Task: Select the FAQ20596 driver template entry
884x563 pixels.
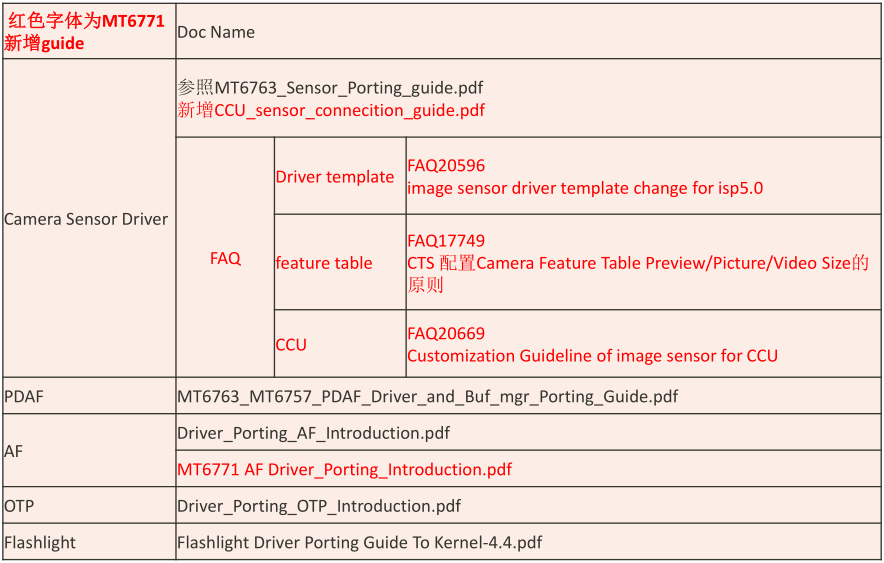Action: click(446, 166)
